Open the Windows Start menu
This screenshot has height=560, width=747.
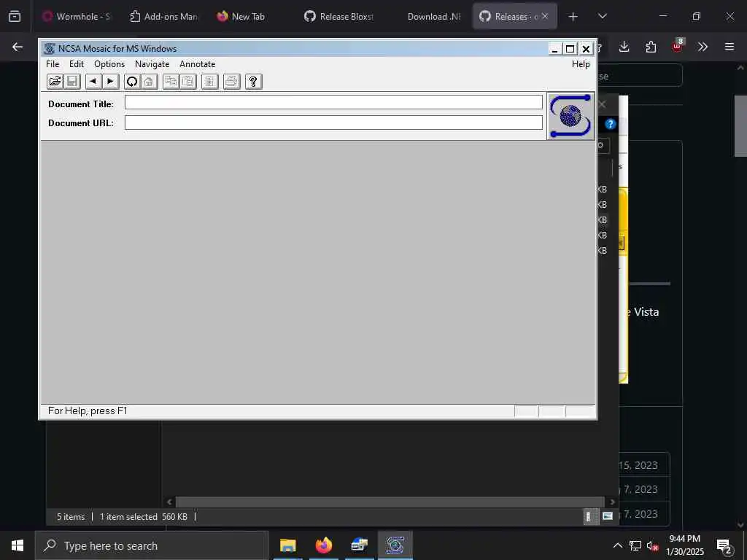[x=18, y=545]
